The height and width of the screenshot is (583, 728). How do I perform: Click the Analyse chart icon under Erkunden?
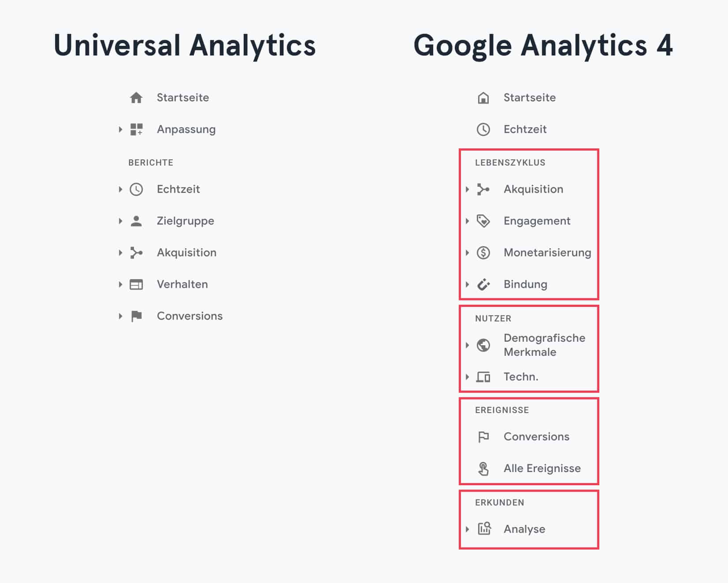click(484, 528)
